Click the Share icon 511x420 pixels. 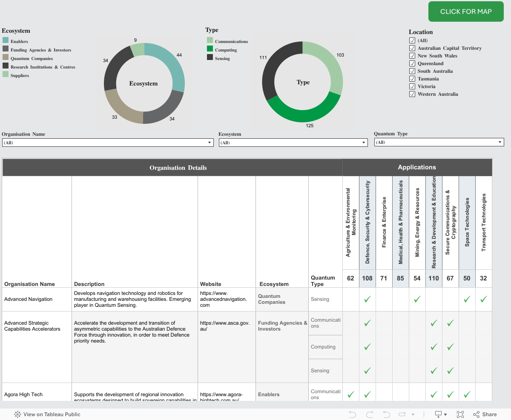(485, 414)
